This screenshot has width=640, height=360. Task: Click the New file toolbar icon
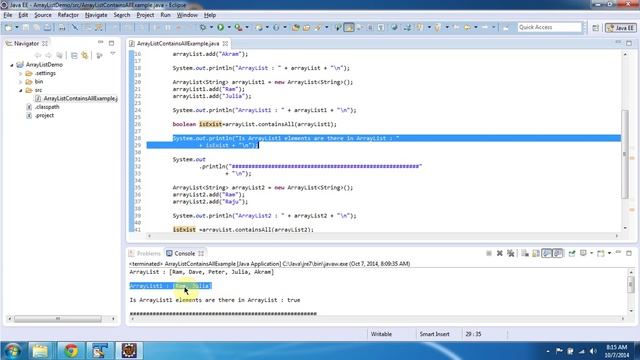click(x=8, y=27)
